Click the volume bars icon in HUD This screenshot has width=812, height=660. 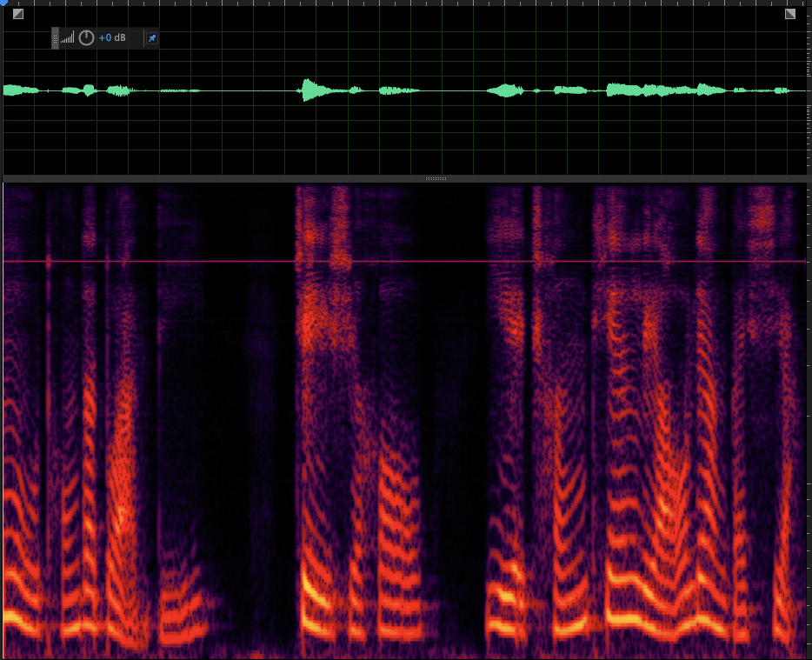(67, 37)
